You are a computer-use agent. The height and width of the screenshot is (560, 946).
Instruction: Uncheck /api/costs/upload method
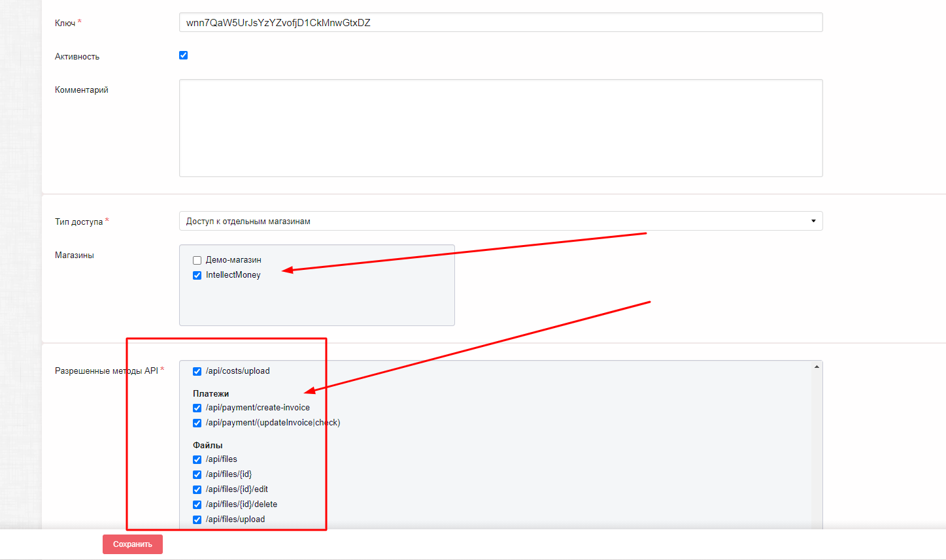pyautogui.click(x=197, y=371)
